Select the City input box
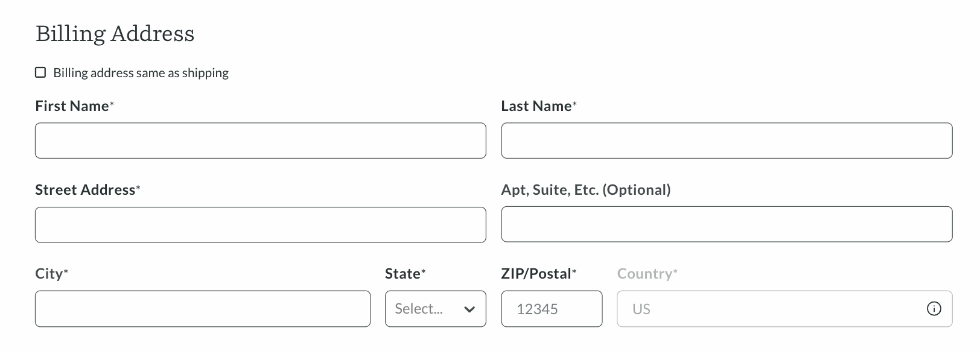Viewport: 980px width, 351px height. pyautogui.click(x=203, y=309)
